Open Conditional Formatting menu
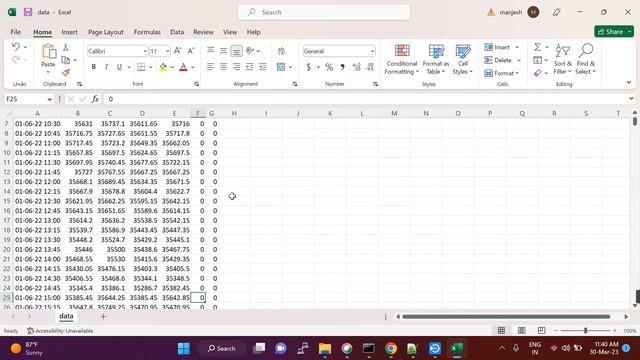The height and width of the screenshot is (360, 640). pyautogui.click(x=402, y=60)
